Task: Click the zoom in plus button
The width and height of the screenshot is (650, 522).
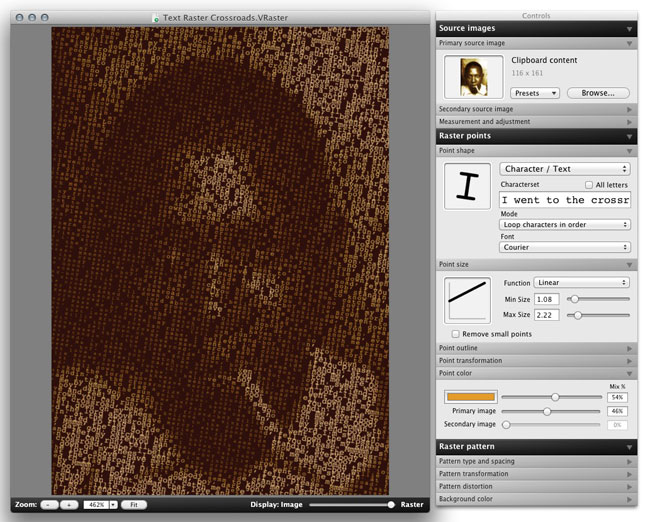Action: 69,505
